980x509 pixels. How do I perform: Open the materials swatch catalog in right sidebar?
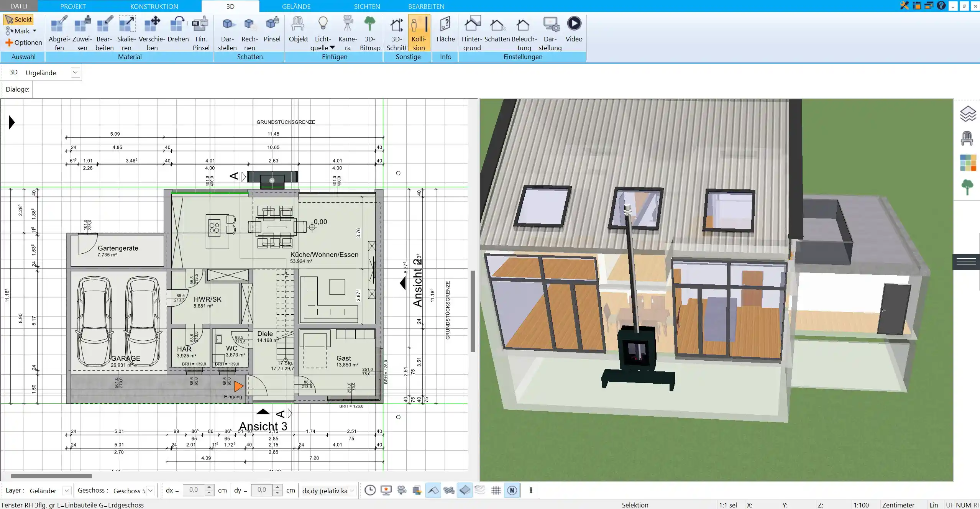968,163
